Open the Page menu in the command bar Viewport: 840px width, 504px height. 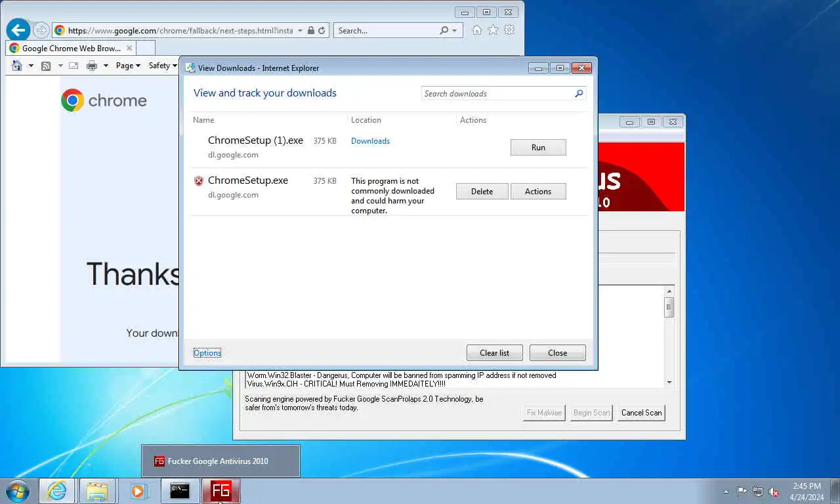(x=128, y=66)
